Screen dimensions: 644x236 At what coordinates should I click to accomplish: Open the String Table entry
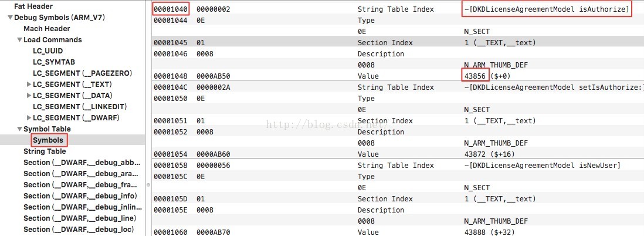(45, 151)
